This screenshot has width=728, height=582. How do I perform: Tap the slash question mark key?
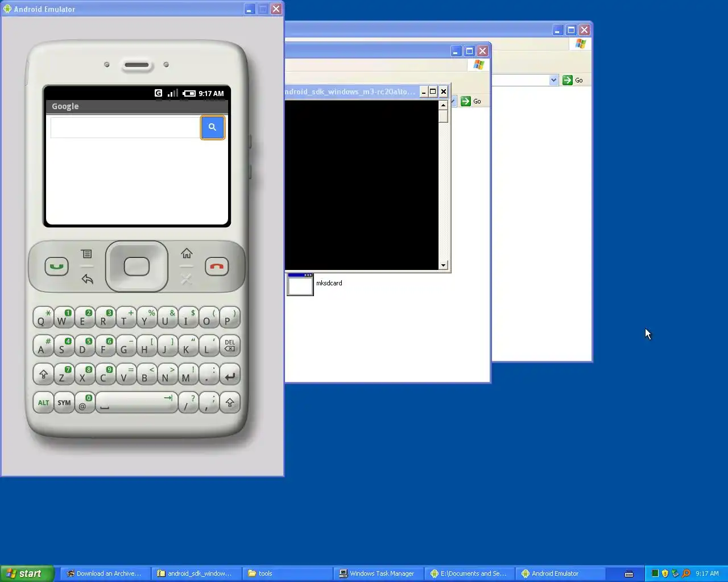188,402
